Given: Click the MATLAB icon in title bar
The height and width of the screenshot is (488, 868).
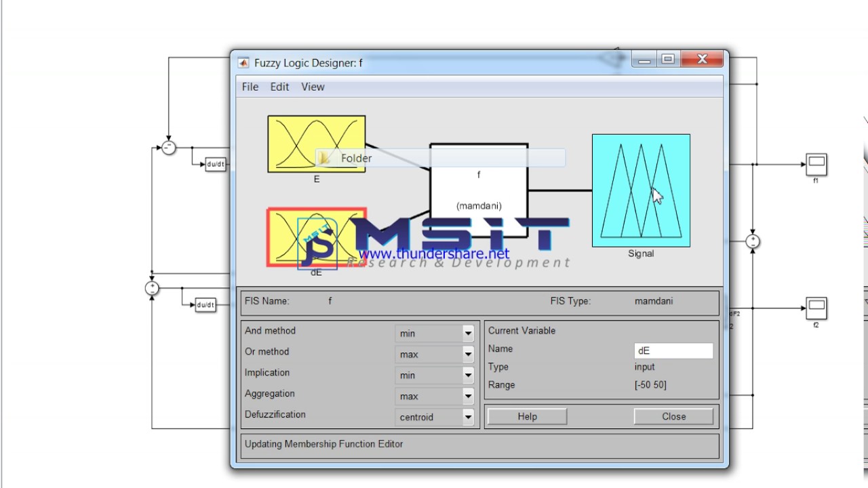Looking at the screenshot, I should 243,63.
